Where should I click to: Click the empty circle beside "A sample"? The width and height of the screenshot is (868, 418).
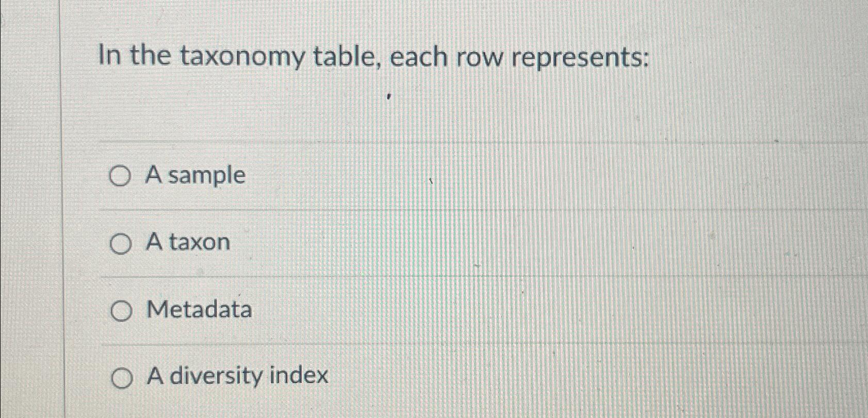tap(120, 176)
